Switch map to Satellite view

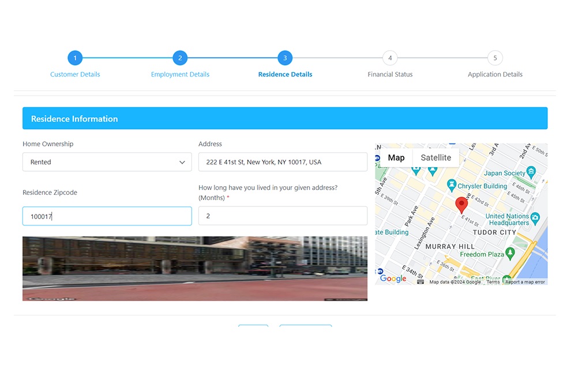435,158
